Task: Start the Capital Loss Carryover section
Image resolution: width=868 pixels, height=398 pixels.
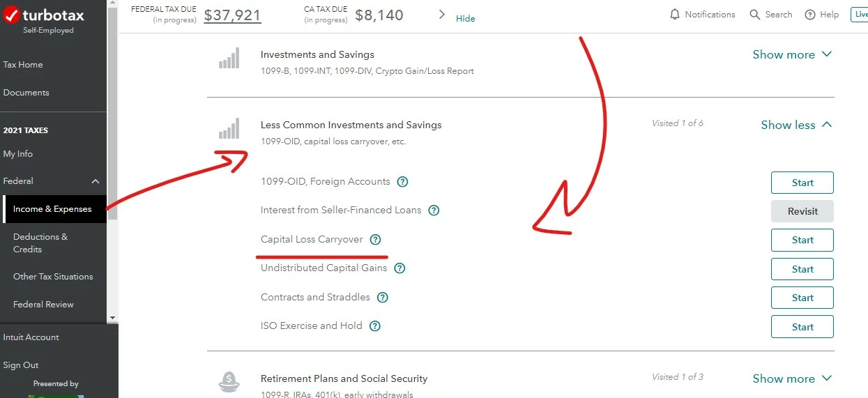Action: (802, 240)
